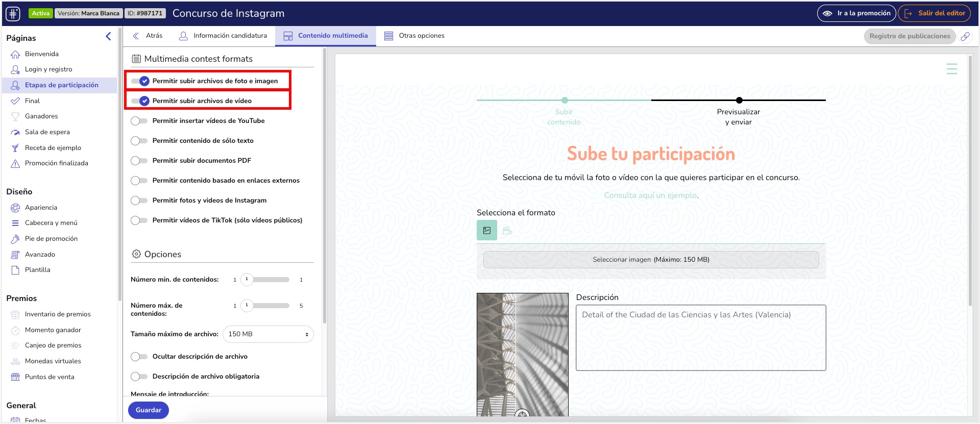
Task: Open the Tamaño máximo de archivo dropdown
Action: [x=268, y=334]
